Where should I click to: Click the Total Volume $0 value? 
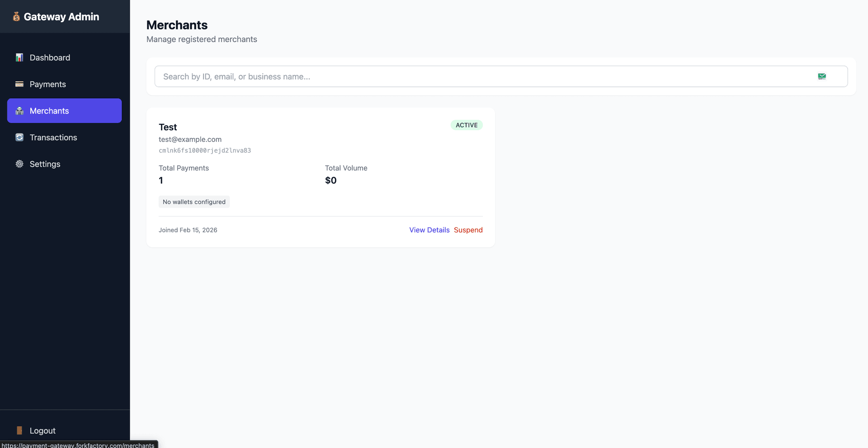[x=330, y=180]
